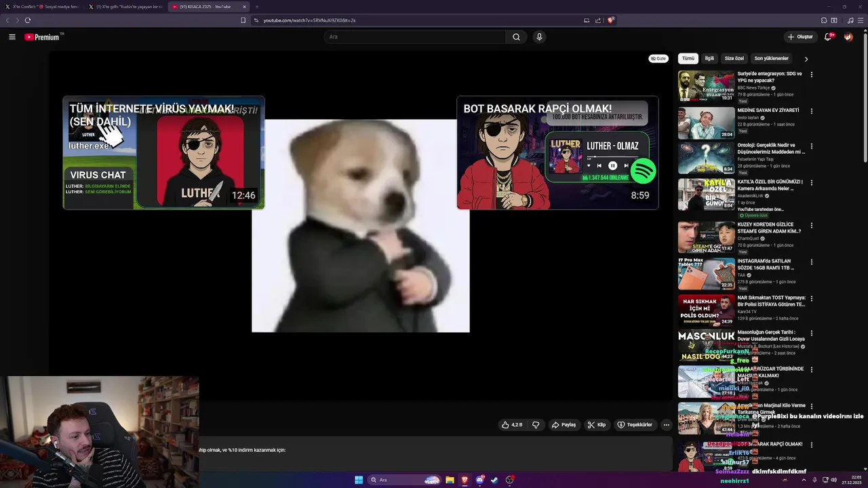
Task: Reload the page in the browser
Action: (x=28, y=20)
